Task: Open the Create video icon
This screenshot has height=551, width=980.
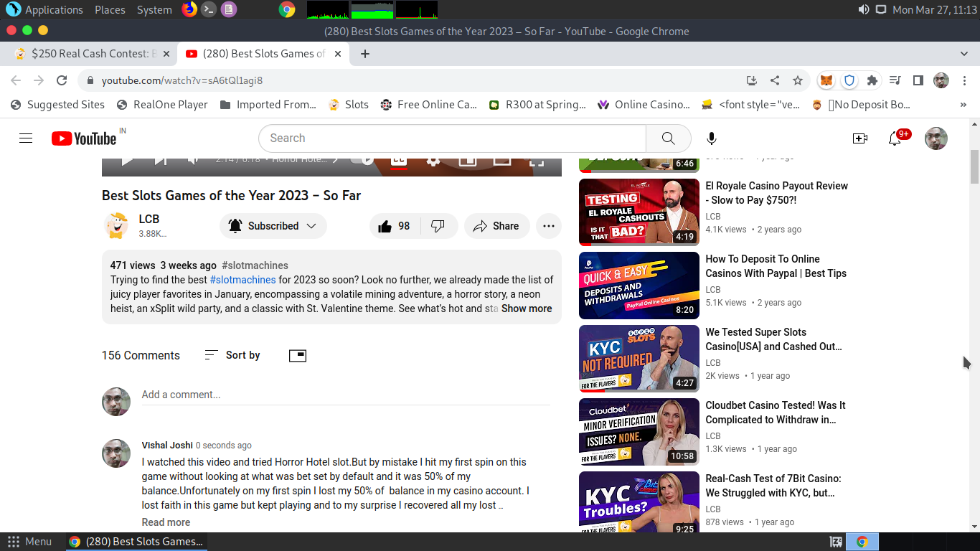Action: (859, 138)
